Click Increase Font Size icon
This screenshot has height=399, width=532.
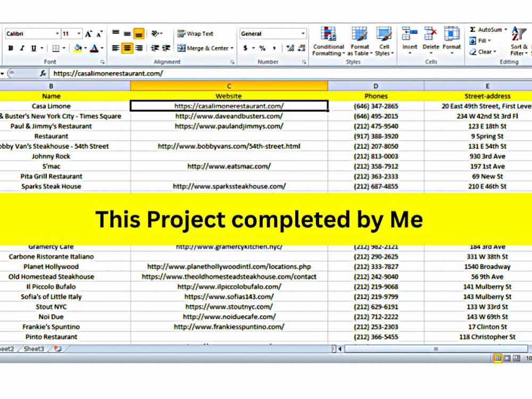point(88,34)
